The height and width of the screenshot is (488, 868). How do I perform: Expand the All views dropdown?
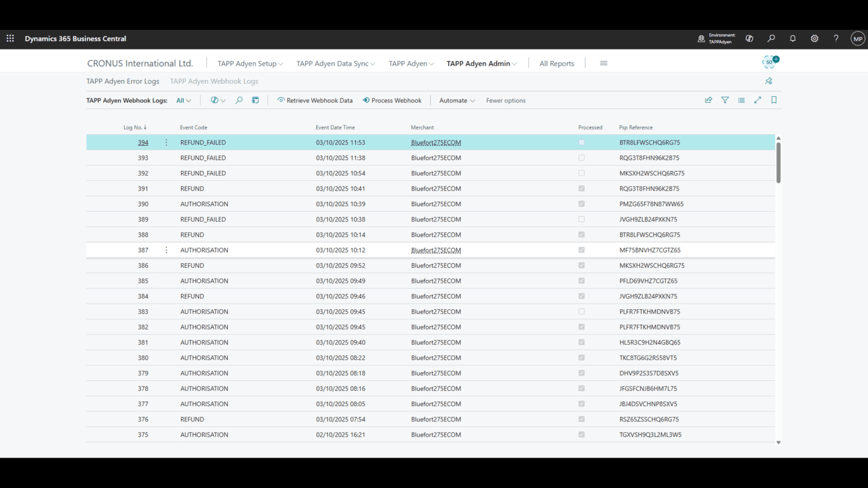pos(184,100)
